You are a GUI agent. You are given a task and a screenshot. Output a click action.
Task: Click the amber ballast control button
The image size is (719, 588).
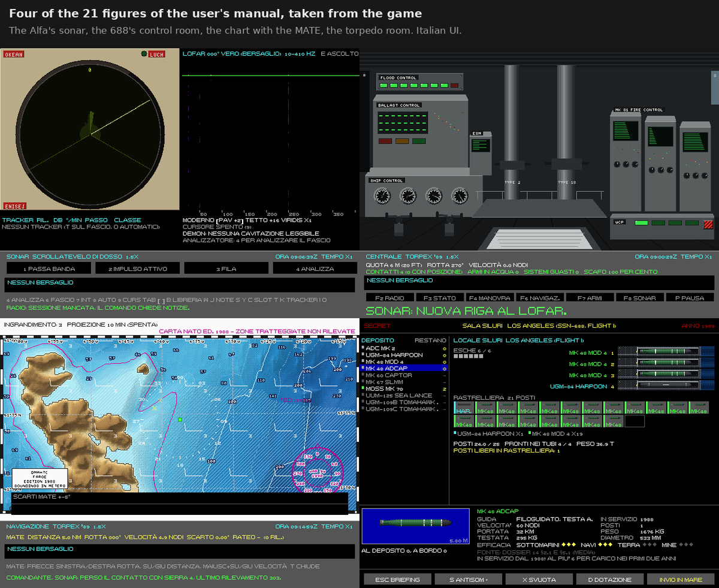[401, 141]
